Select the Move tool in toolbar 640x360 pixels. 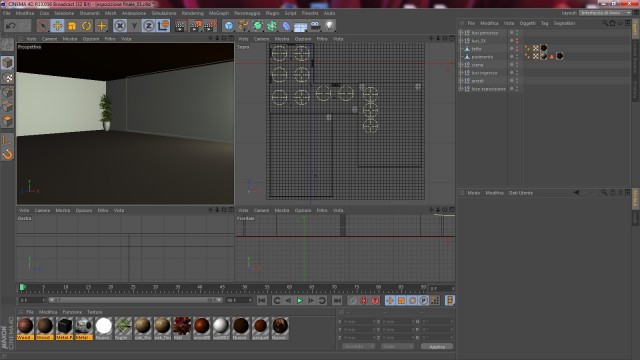[x=58, y=26]
